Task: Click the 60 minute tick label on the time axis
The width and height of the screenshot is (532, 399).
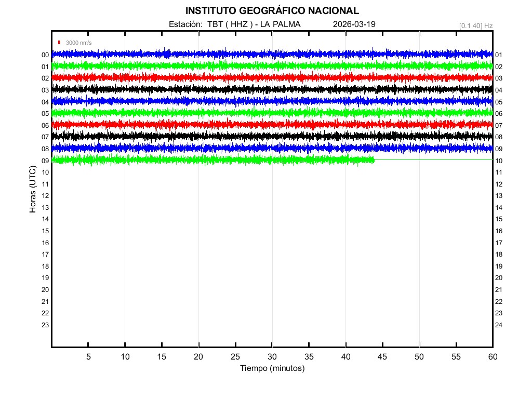Action: (492, 356)
